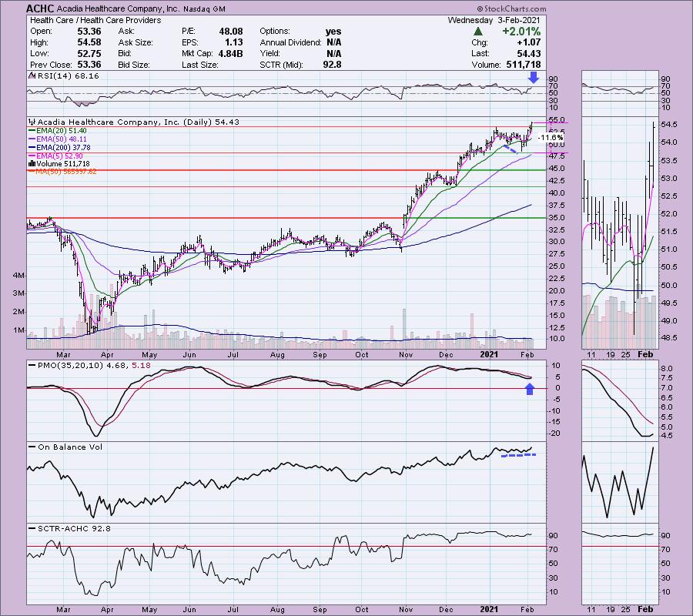Click the green EMA(20) legend line
This screenshot has height=616, width=693.
[32, 131]
